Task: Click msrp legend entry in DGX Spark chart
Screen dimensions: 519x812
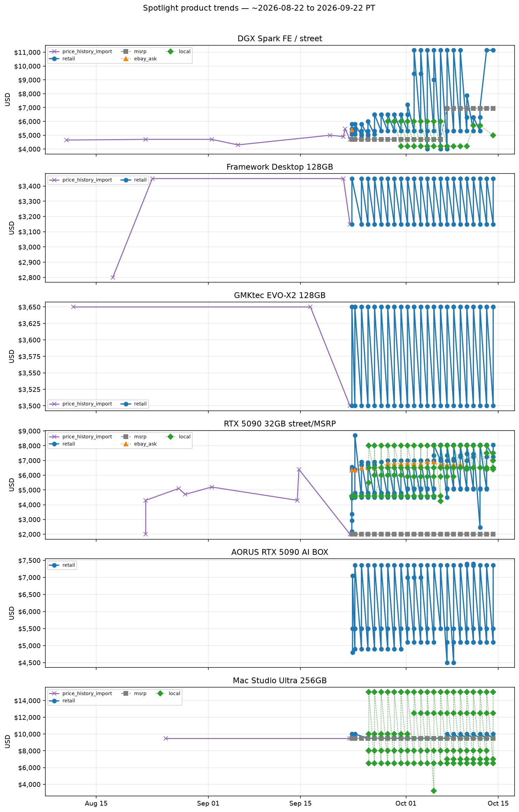Action: click(134, 51)
